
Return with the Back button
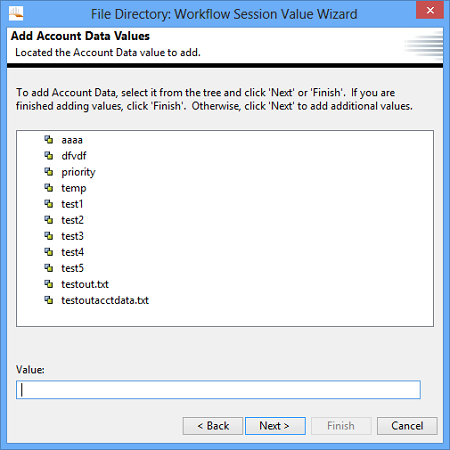click(x=213, y=426)
